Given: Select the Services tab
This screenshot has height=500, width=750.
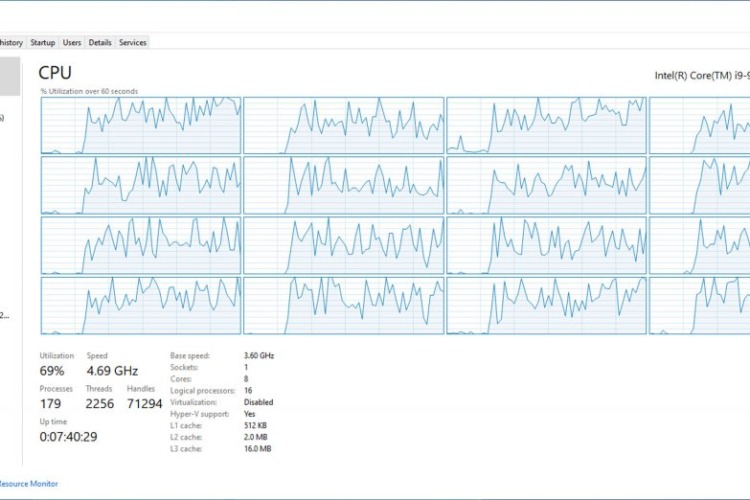Looking at the screenshot, I should click(132, 42).
